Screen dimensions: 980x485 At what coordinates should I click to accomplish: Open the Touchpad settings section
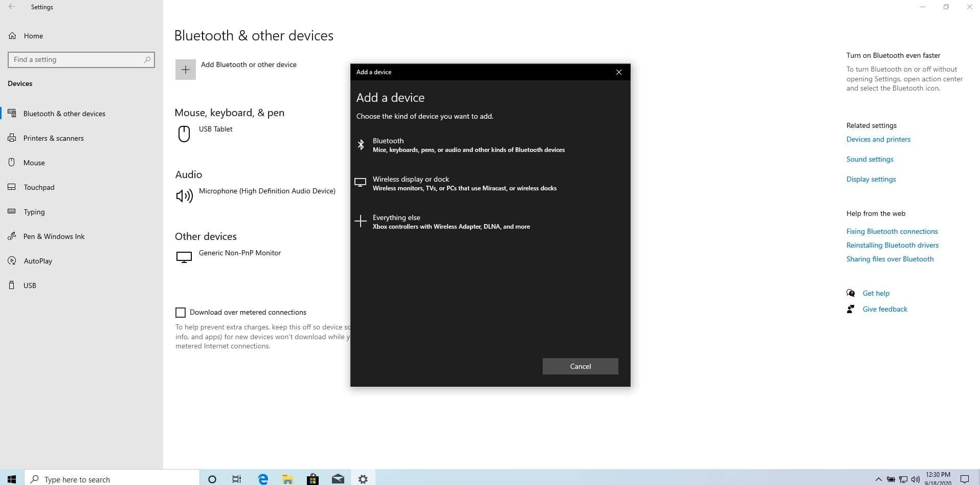(39, 187)
